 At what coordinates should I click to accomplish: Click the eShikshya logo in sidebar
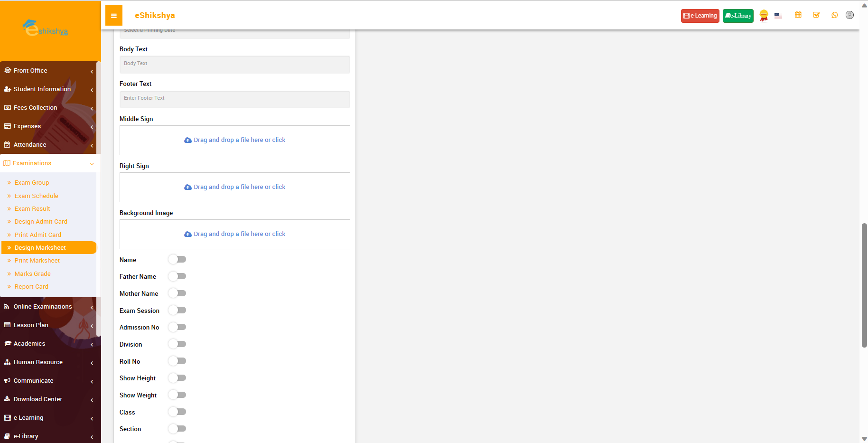[x=46, y=29]
